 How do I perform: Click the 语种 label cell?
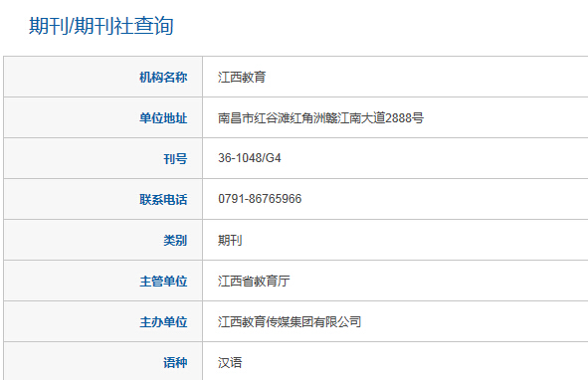pyautogui.click(x=103, y=362)
